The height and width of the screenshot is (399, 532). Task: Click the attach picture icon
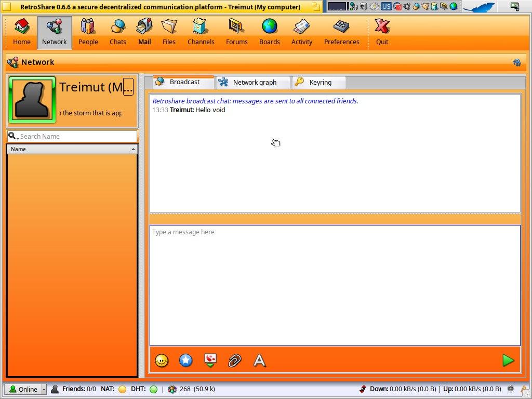(x=210, y=361)
